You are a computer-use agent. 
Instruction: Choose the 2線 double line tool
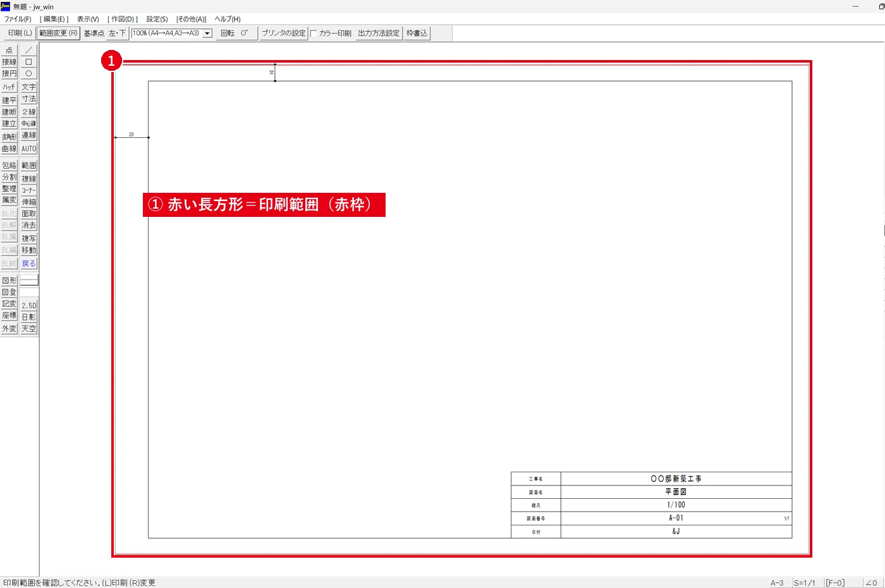[x=28, y=112]
